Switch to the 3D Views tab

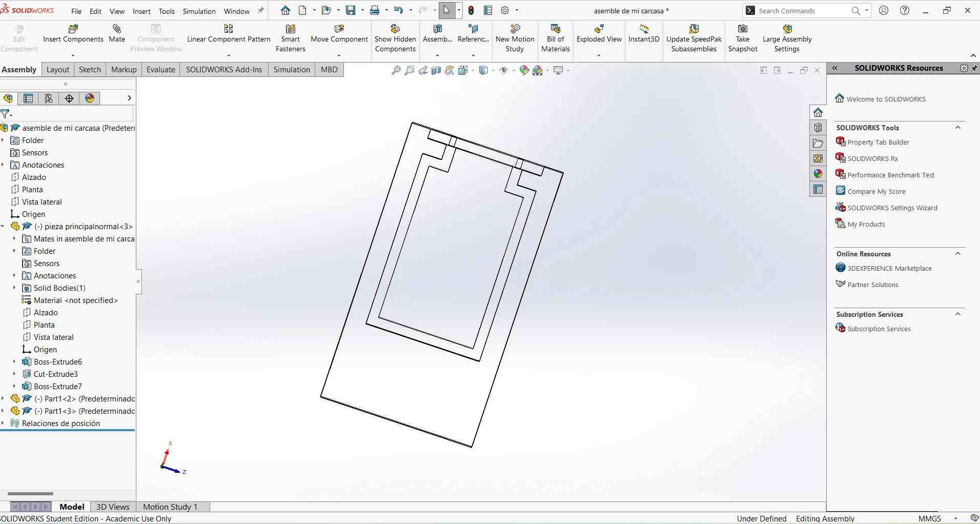[113, 507]
